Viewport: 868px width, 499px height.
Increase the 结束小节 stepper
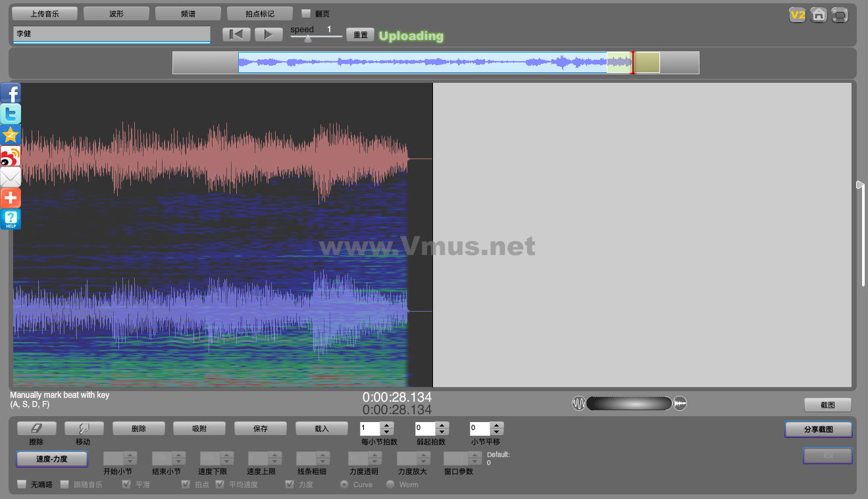(178, 455)
